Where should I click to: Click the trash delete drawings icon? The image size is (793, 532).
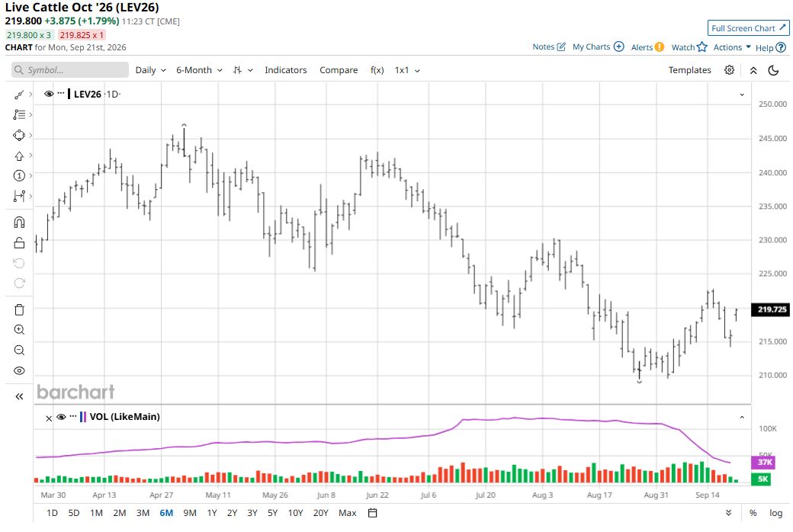tap(19, 309)
